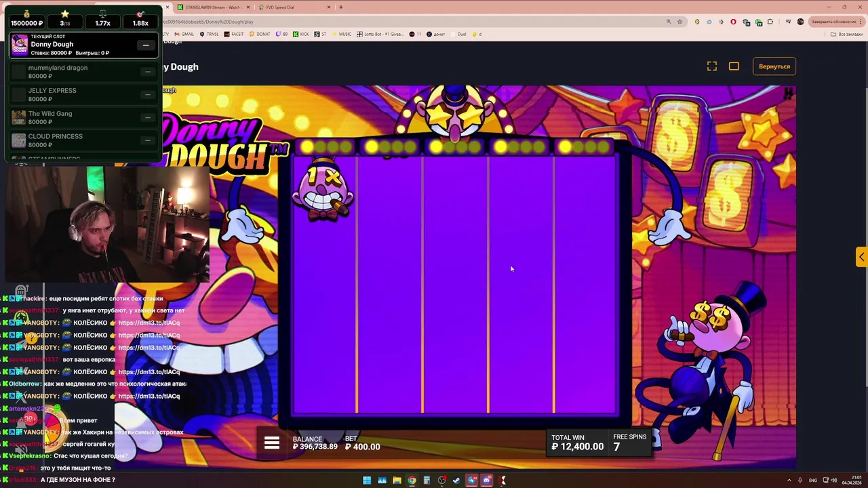Click Donny wild 1X symbol on reel
Screen dimensions: 868x488
pos(324,191)
